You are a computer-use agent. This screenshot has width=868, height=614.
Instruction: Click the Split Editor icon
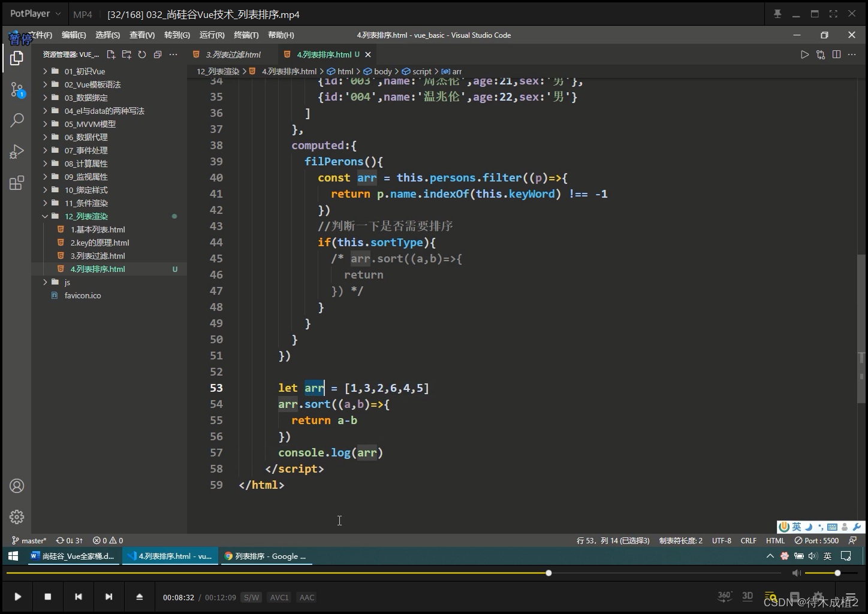coord(836,55)
